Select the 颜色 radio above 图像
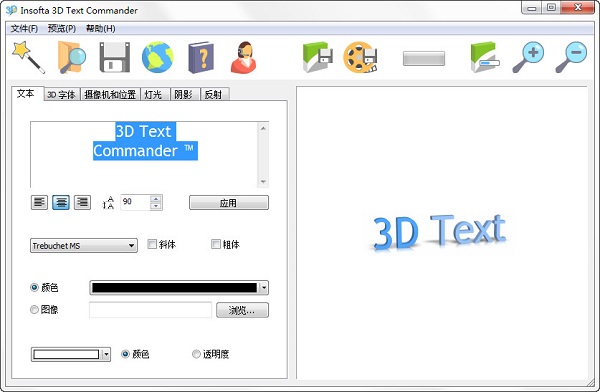600x392 pixels. 34,287
